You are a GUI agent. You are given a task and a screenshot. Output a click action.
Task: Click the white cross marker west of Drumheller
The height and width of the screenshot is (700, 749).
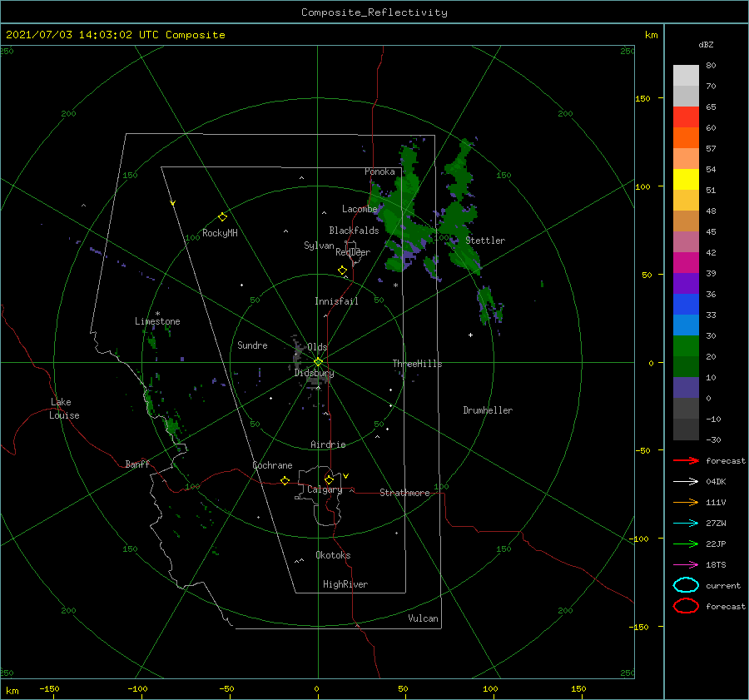[x=470, y=335]
